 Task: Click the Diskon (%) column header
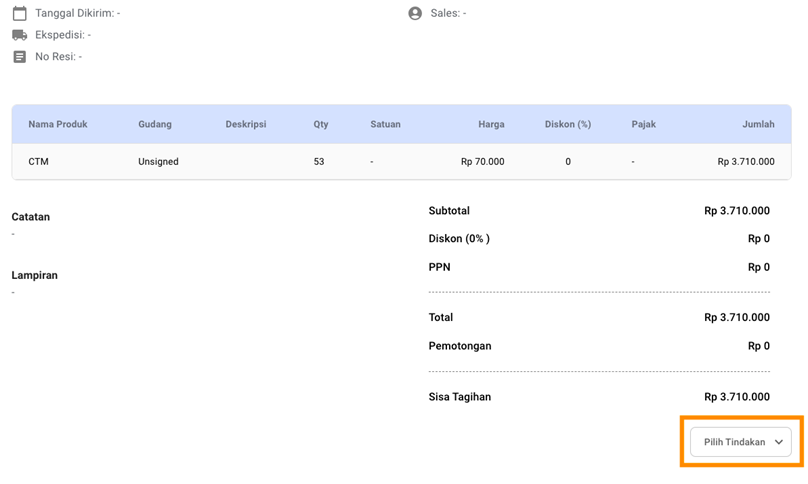tap(568, 124)
